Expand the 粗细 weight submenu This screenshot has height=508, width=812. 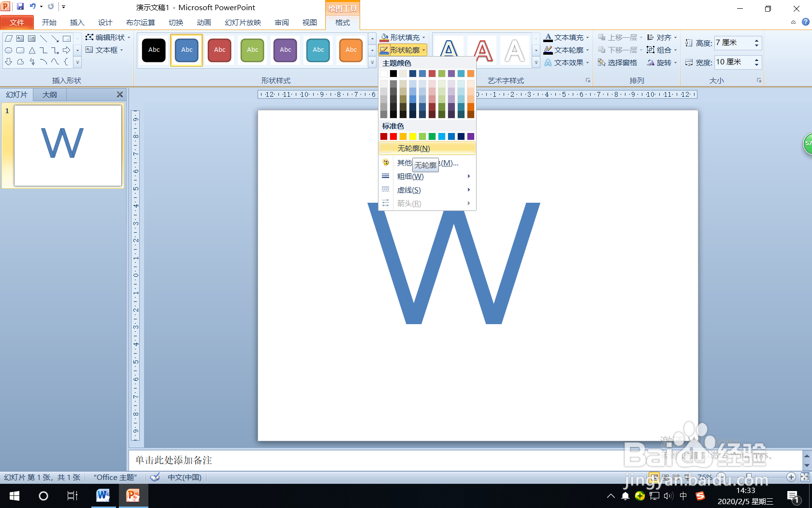tap(427, 176)
